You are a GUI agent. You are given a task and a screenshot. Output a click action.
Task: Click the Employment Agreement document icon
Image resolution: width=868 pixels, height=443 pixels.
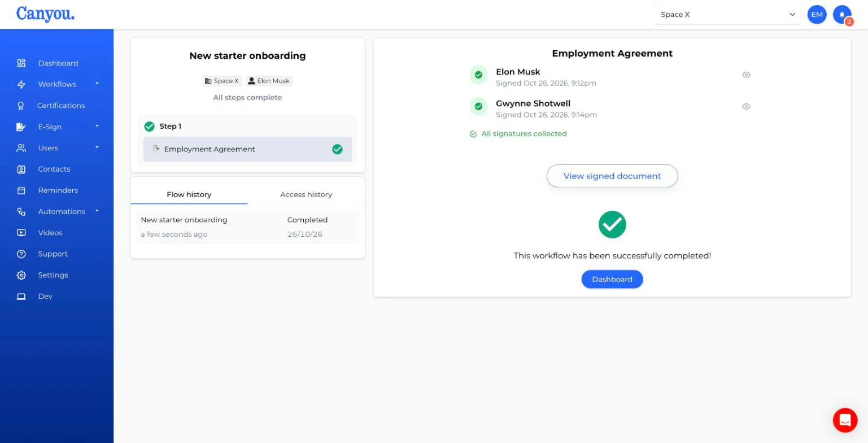[x=156, y=149]
